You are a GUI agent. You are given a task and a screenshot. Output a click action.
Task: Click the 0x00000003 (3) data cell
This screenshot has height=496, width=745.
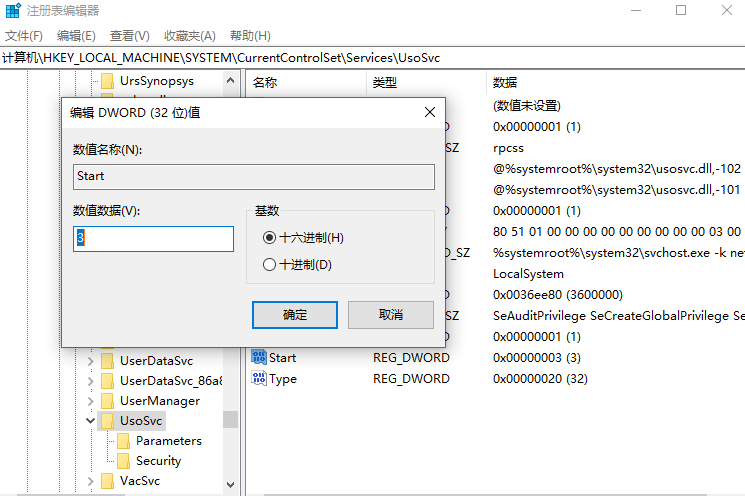tap(536, 358)
